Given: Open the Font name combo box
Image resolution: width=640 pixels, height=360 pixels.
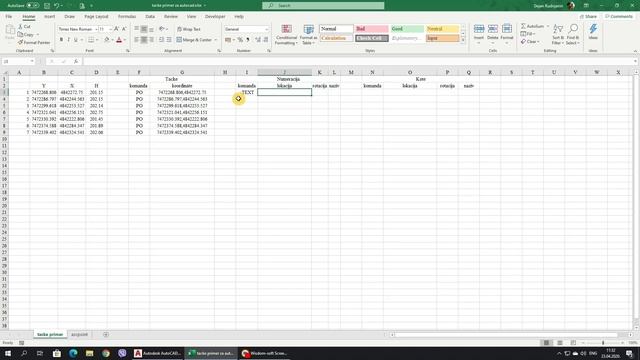Looking at the screenshot, I should (78, 29).
